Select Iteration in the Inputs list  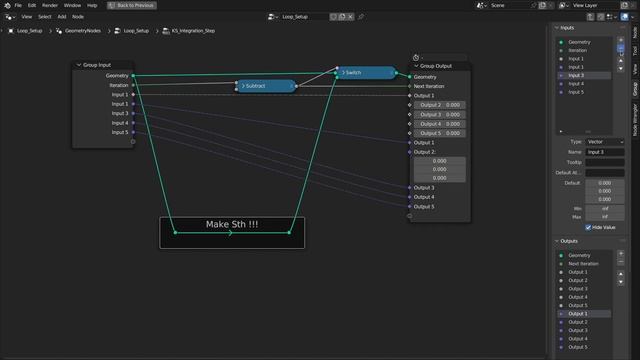pyautogui.click(x=584, y=51)
